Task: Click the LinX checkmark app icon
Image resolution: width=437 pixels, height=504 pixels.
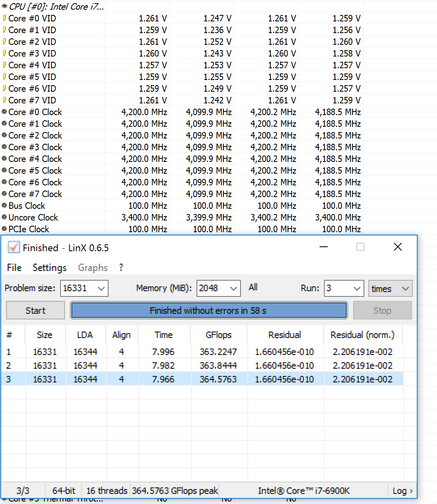Action: (x=14, y=247)
